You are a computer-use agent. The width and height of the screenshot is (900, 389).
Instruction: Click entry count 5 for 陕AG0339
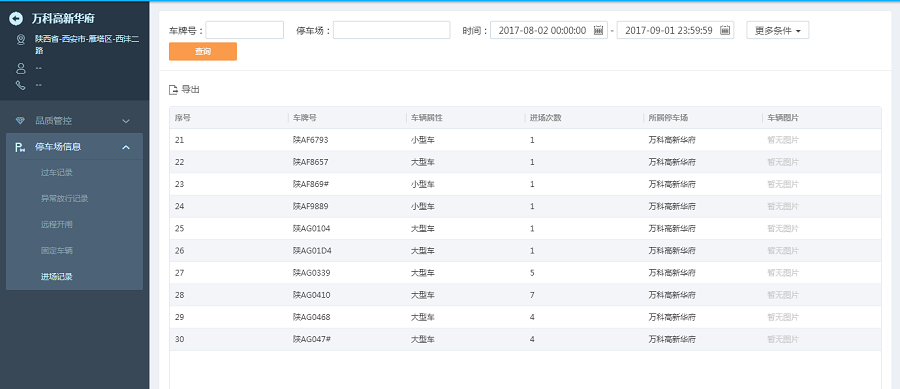(x=532, y=273)
